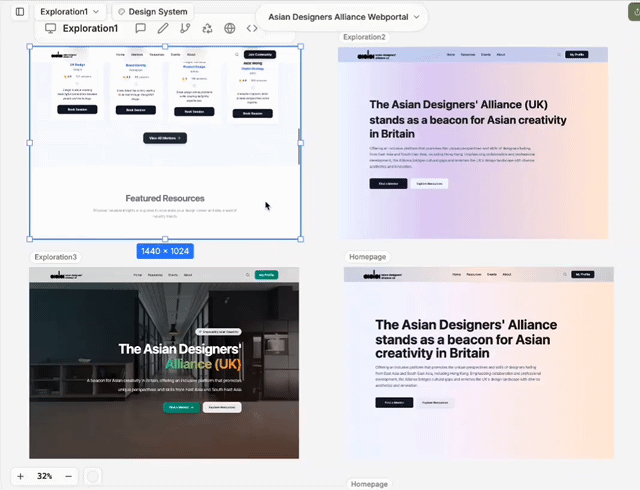Click the search icon in Homepage navbar
The width and height of the screenshot is (640, 490).
coord(565,274)
